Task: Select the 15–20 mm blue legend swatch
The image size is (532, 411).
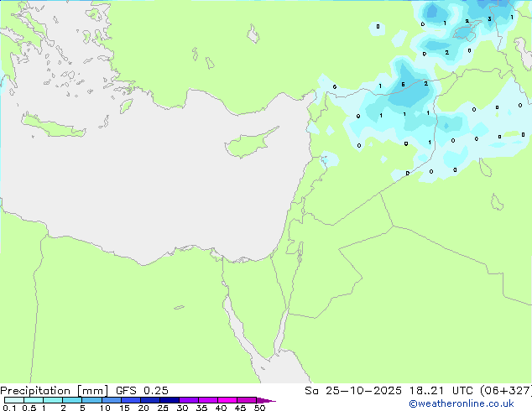Action: [130, 400]
